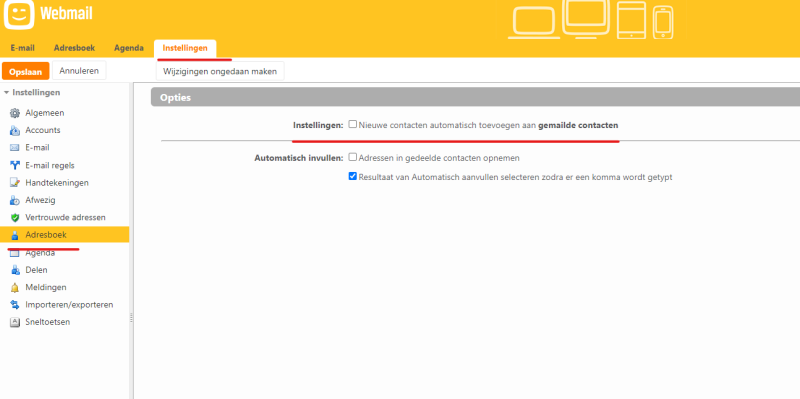Click the E-mail regels filter icon
Screen dimensions: 800x399
click(15, 165)
